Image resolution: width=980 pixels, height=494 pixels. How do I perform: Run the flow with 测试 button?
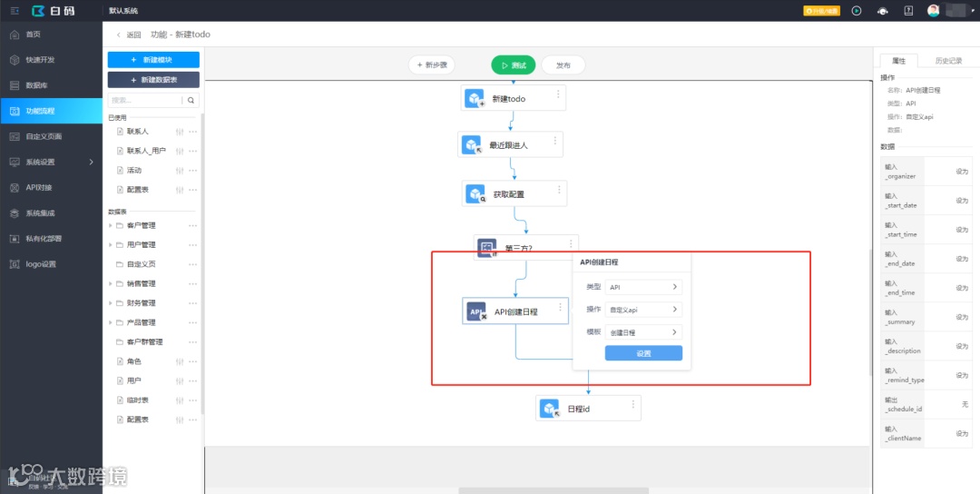pyautogui.click(x=514, y=65)
